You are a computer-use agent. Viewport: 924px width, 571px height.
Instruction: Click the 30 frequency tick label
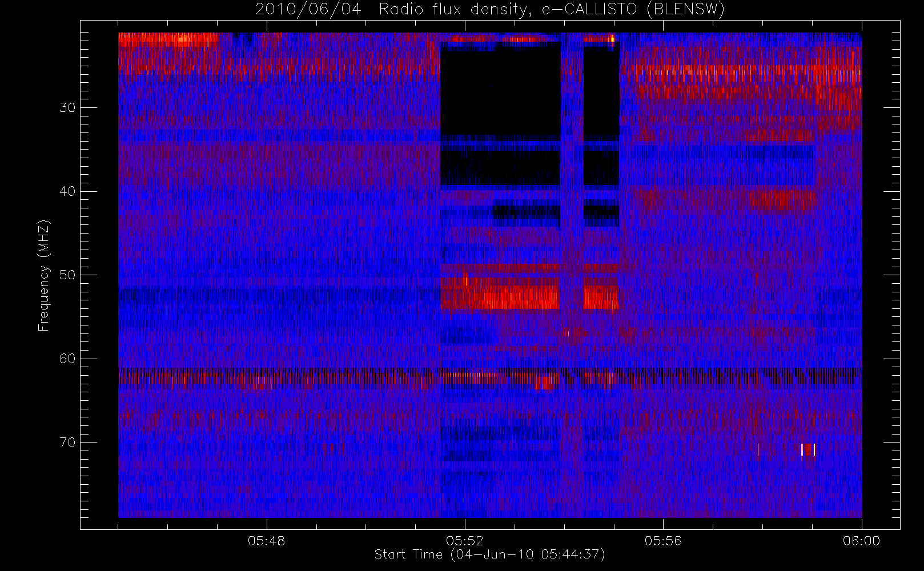coord(67,108)
